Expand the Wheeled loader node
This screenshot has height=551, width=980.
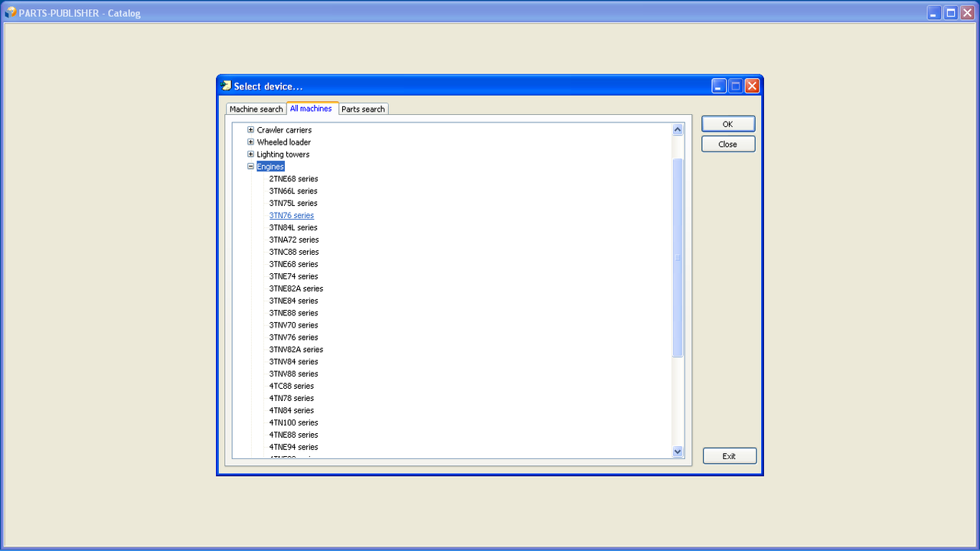point(250,142)
